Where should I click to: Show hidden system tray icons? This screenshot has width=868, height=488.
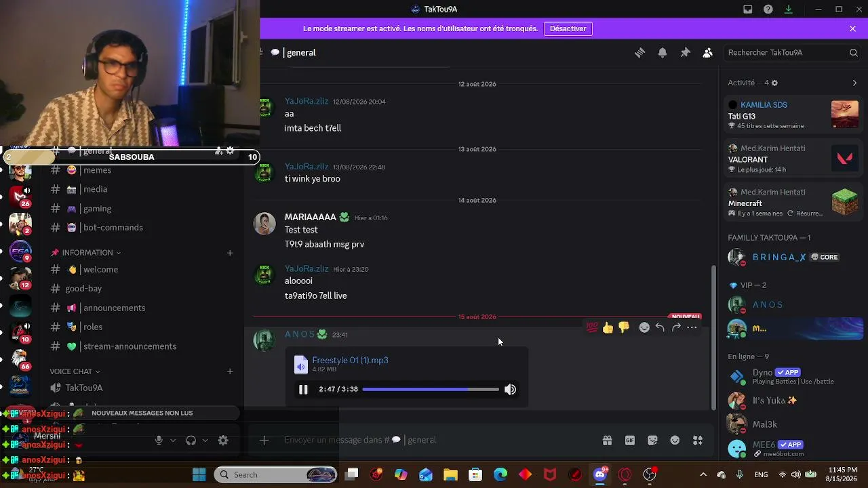(703, 475)
